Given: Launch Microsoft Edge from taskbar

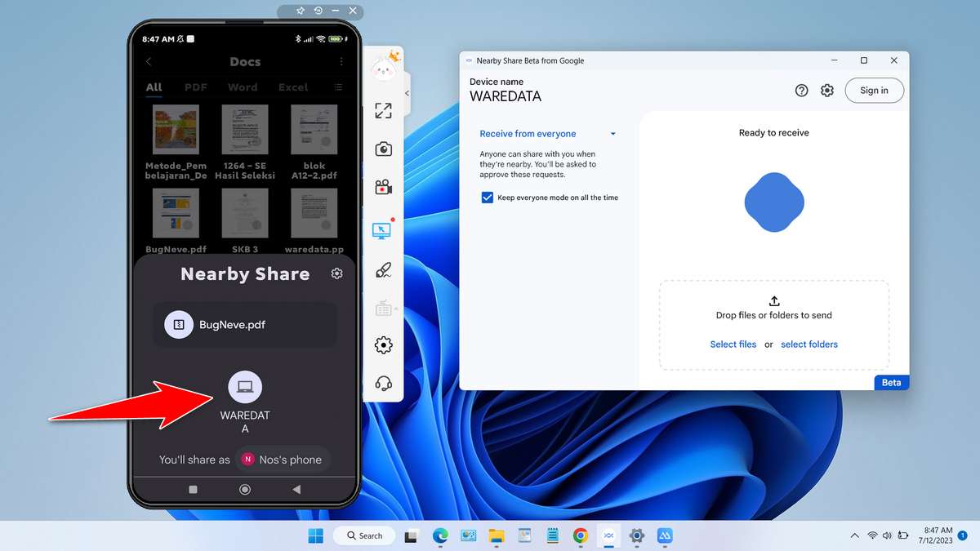Looking at the screenshot, I should click(x=440, y=535).
